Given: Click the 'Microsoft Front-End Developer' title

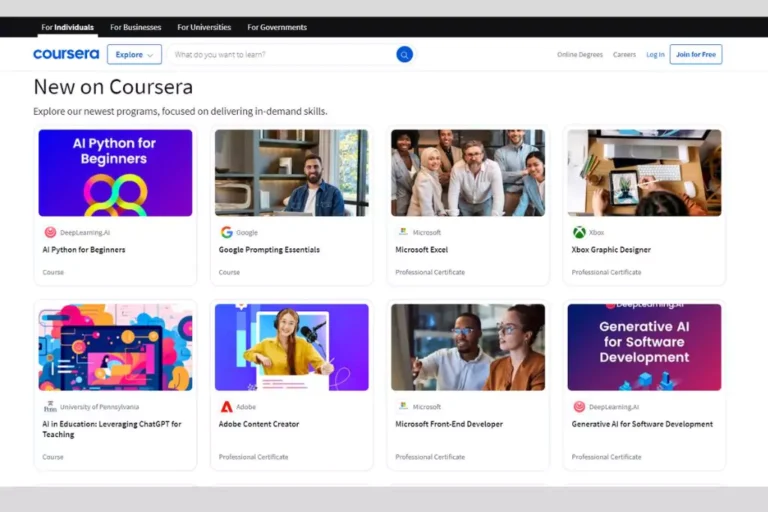Looking at the screenshot, I should [x=449, y=424].
